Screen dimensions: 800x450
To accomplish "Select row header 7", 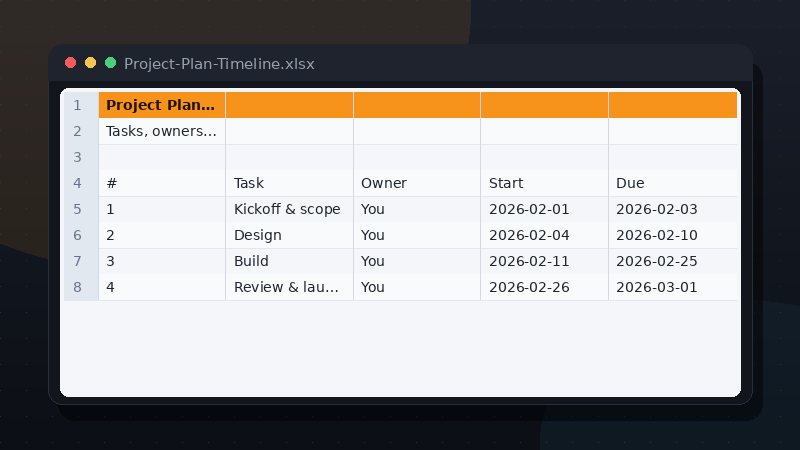I will point(79,261).
